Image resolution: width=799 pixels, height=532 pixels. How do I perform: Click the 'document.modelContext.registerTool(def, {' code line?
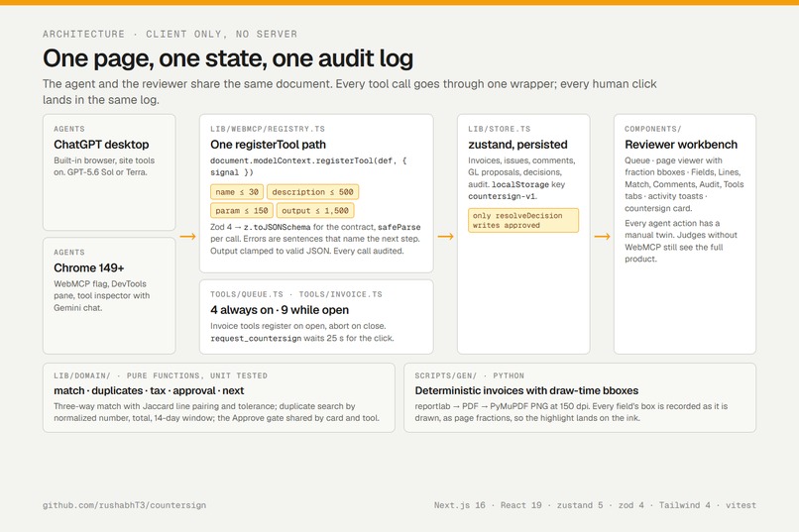pyautogui.click(x=308, y=160)
